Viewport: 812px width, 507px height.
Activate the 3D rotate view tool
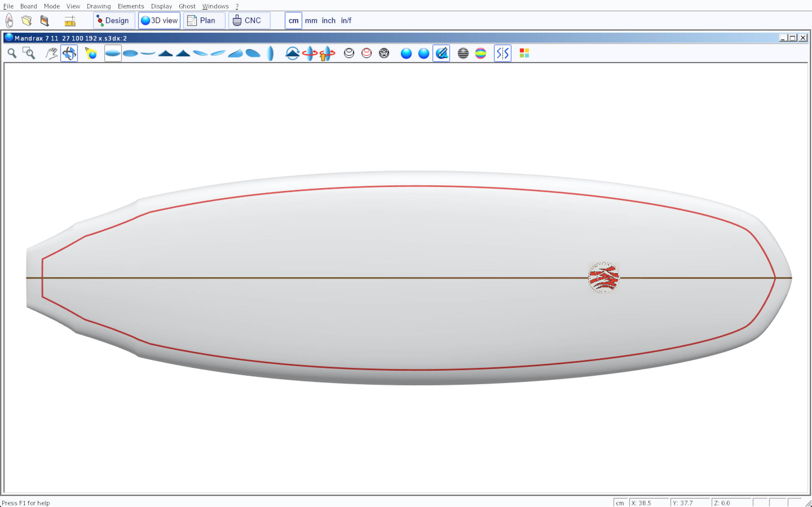[69, 53]
